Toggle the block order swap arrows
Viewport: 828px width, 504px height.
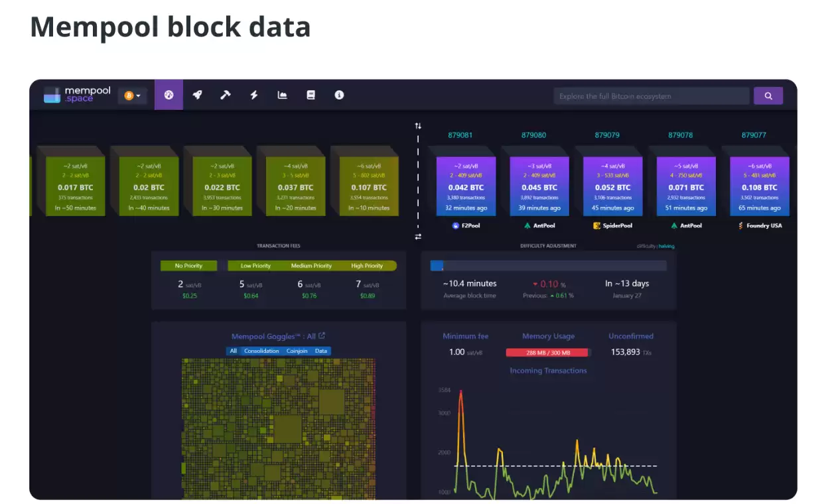[418, 236]
